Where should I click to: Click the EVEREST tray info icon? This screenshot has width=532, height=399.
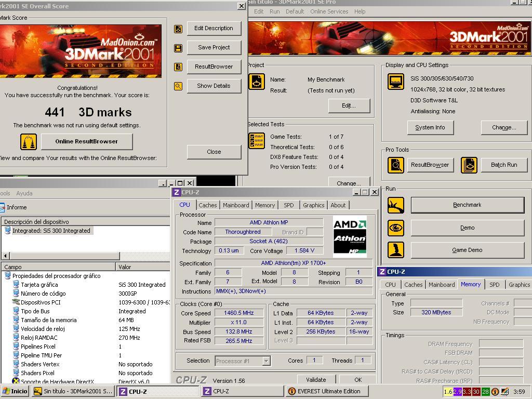click(x=495, y=392)
